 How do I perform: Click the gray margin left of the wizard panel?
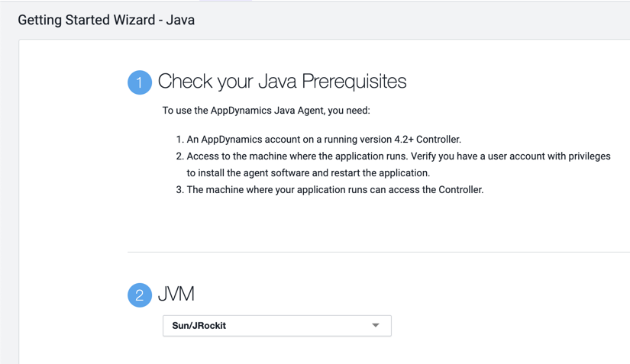pyautogui.click(x=8, y=198)
